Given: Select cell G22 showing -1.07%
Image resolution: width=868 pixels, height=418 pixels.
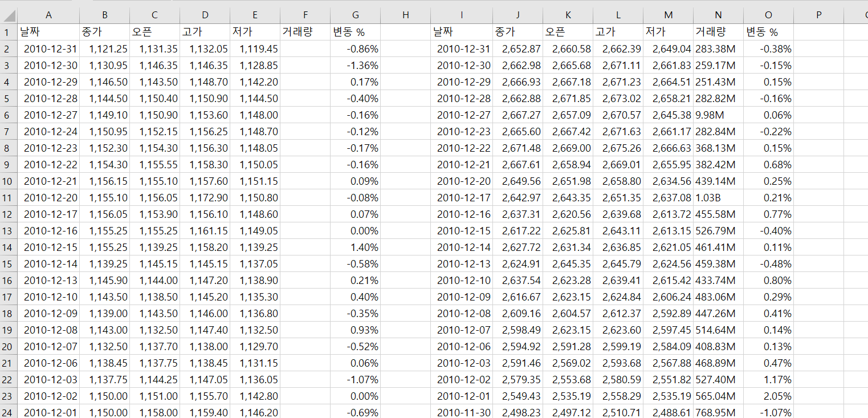Looking at the screenshot, I should [356, 379].
